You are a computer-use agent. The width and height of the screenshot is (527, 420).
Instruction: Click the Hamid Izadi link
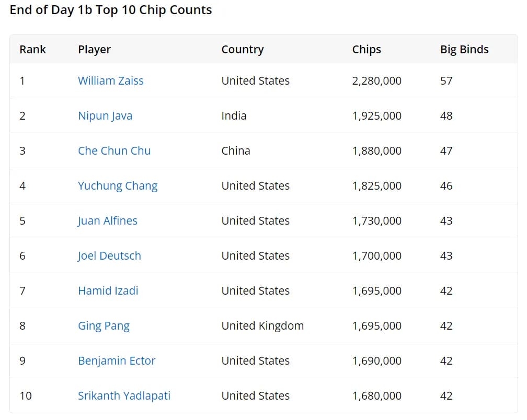point(108,291)
